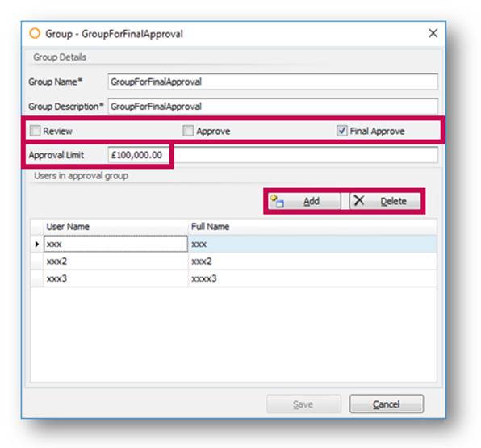Screen dimensions: 481x448
Task: Click the Add button label
Action: (x=312, y=201)
